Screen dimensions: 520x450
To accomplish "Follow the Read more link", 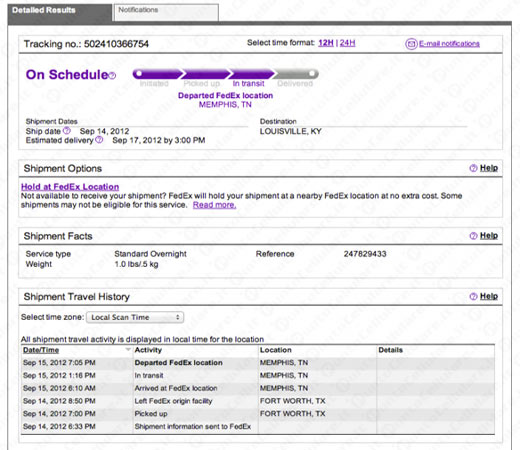I will (214, 205).
